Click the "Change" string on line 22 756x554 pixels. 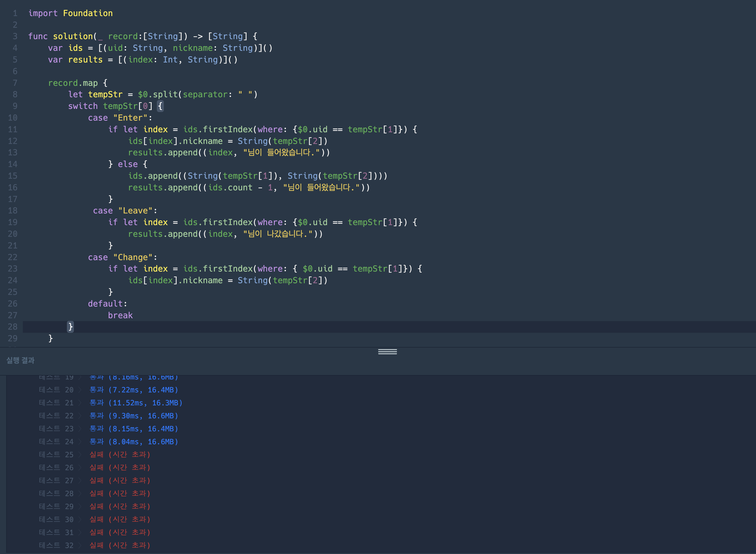click(x=133, y=257)
